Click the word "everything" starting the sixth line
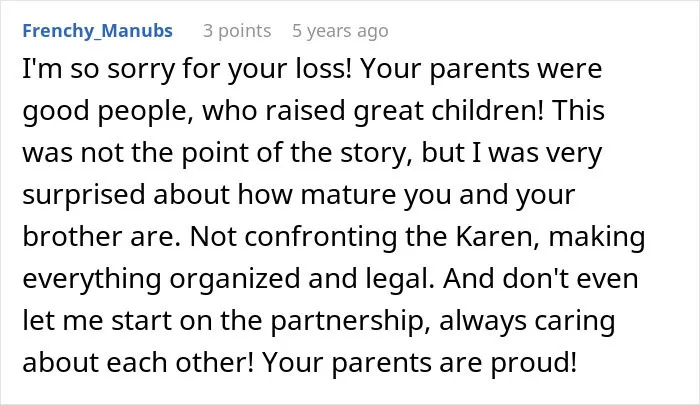Image resolution: width=700 pixels, height=405 pixels. [92, 279]
